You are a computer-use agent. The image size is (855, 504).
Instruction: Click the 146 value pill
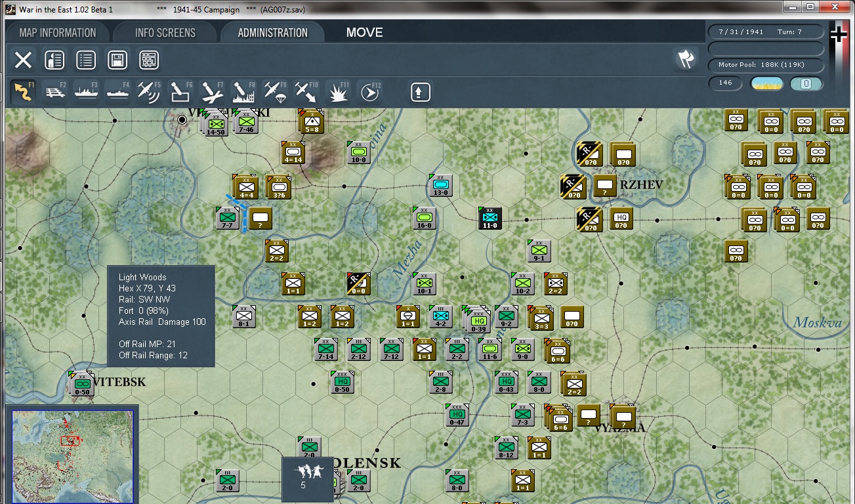(726, 83)
